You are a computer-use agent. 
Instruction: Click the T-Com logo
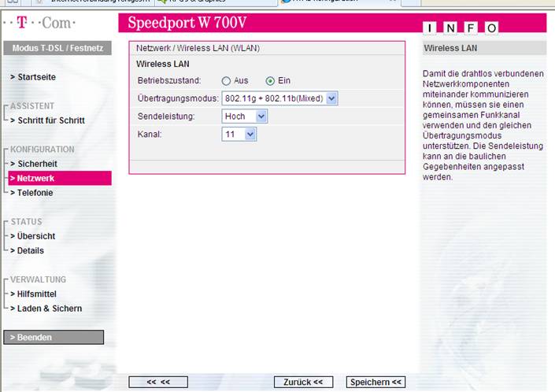coord(39,23)
